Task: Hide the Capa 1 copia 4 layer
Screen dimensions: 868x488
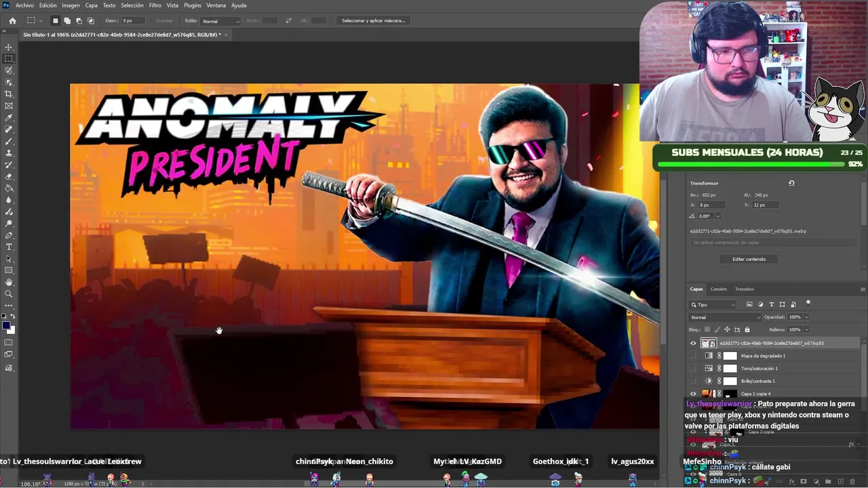Action: pyautogui.click(x=693, y=394)
